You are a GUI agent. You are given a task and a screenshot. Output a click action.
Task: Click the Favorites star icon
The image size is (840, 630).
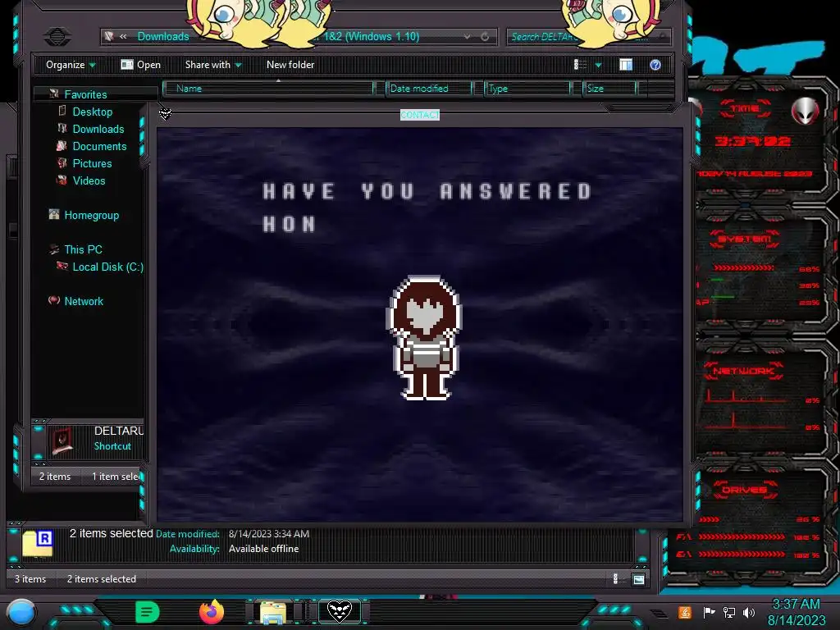click(x=53, y=94)
